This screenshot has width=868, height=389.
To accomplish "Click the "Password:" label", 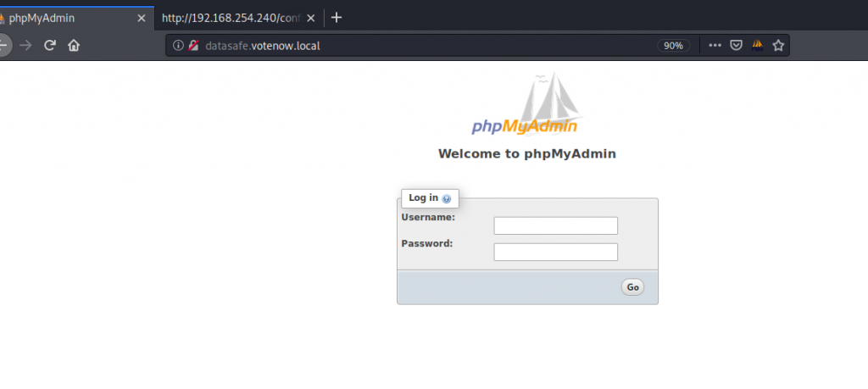I will coord(427,243).
